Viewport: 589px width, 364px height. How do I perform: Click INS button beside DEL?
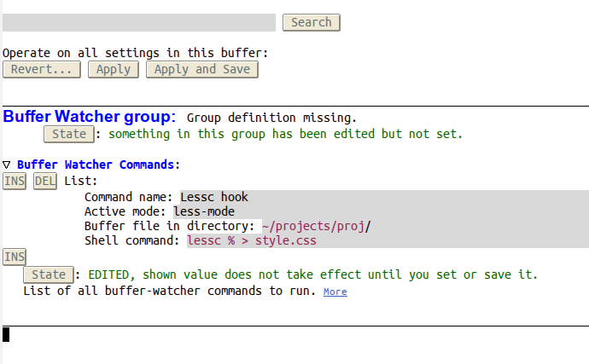click(x=15, y=182)
